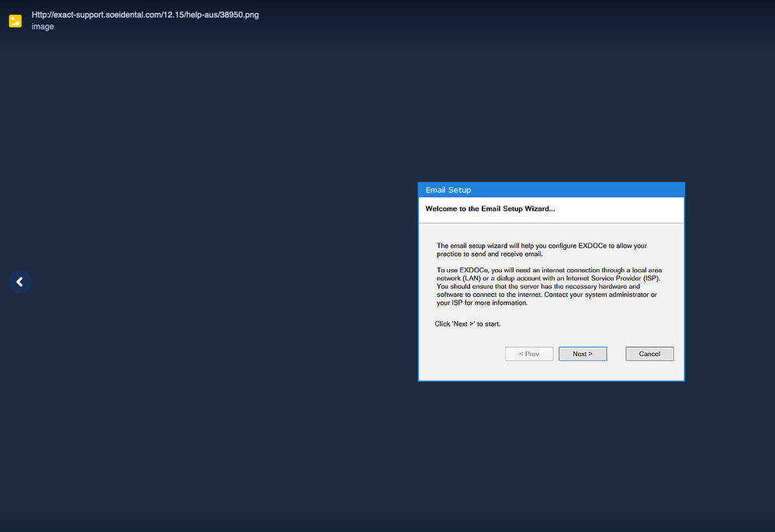Click the Next > button

tap(583, 353)
